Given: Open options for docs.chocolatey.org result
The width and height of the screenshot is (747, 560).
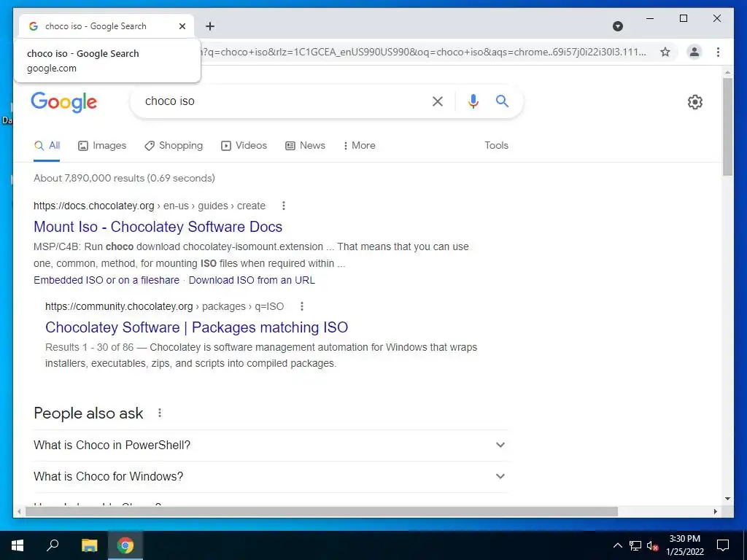Looking at the screenshot, I should (x=284, y=206).
